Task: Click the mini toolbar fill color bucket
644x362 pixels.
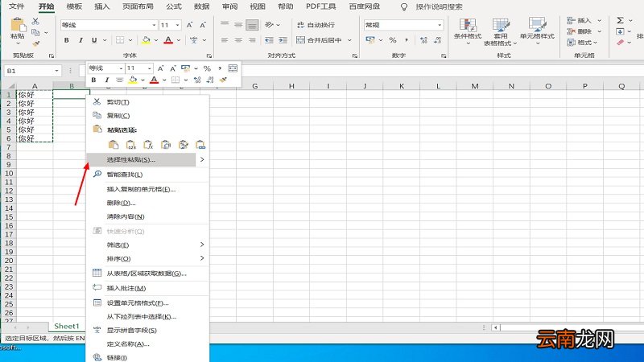Action: (x=132, y=80)
